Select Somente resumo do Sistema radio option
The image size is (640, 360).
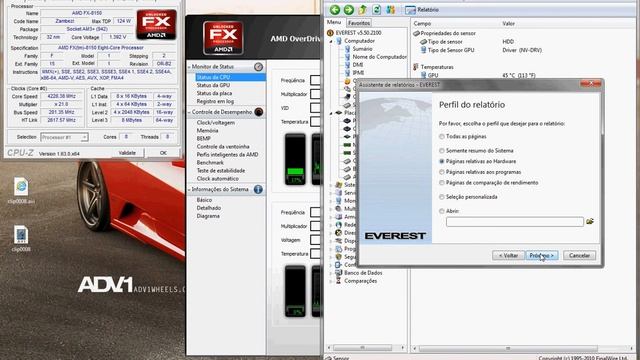(442, 151)
